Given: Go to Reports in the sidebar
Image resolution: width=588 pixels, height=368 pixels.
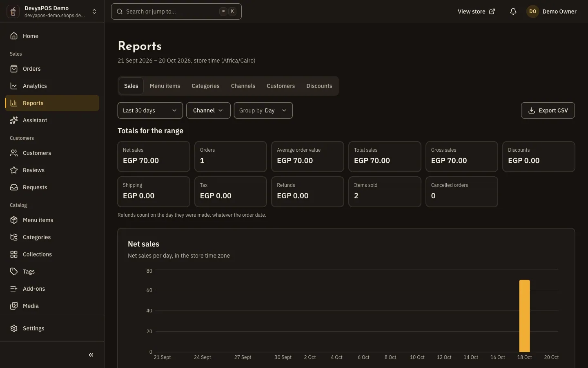Looking at the screenshot, I should click(52, 103).
